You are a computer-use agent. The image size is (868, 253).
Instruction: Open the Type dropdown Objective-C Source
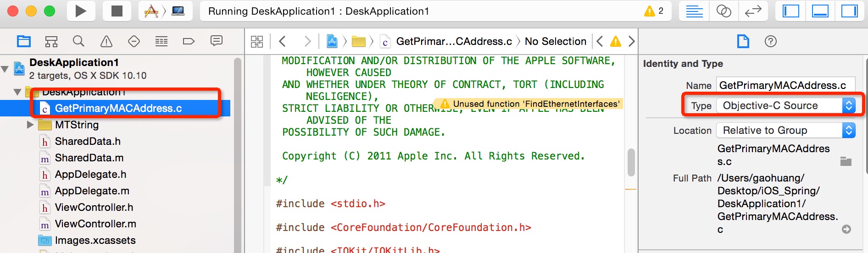pos(786,105)
